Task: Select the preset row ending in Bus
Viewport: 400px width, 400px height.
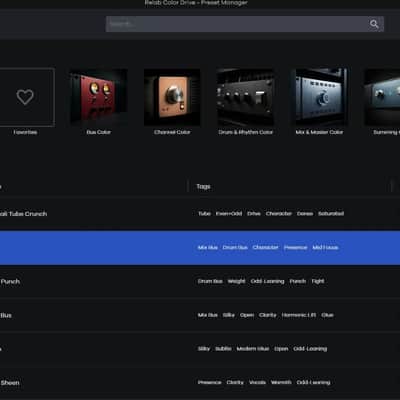Action: [200, 315]
